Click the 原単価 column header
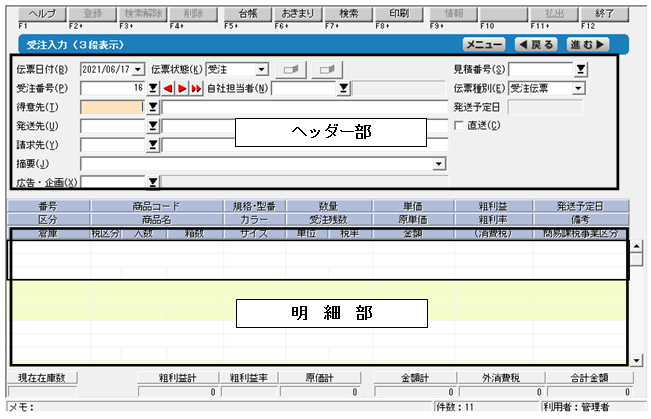The height and width of the screenshot is (419, 651). tap(413, 219)
